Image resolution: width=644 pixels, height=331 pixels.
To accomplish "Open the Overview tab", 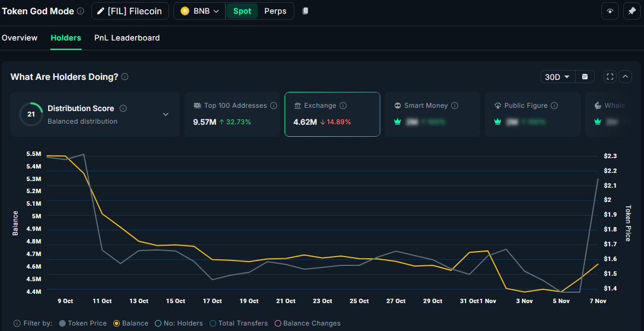I will (20, 38).
